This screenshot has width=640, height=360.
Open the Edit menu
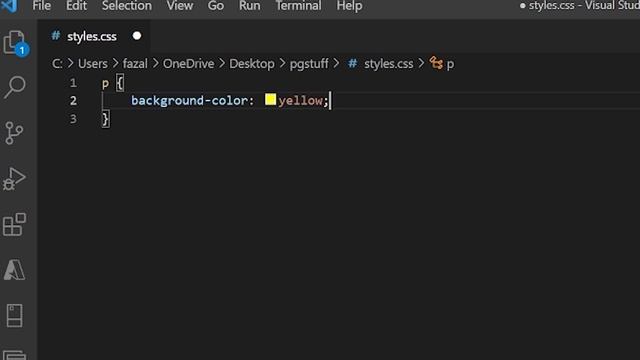76,6
